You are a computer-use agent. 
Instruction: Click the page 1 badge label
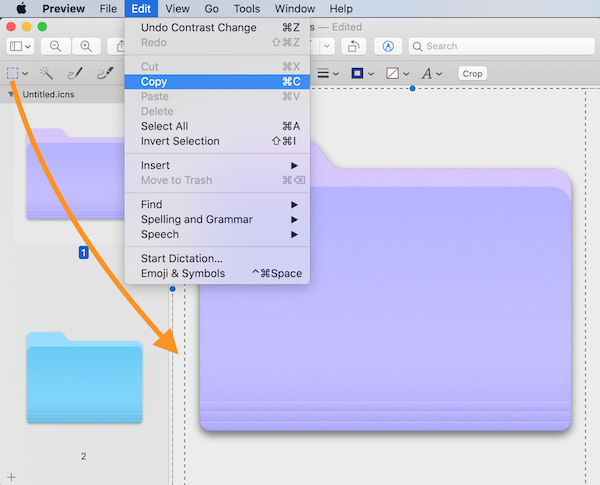click(x=83, y=253)
